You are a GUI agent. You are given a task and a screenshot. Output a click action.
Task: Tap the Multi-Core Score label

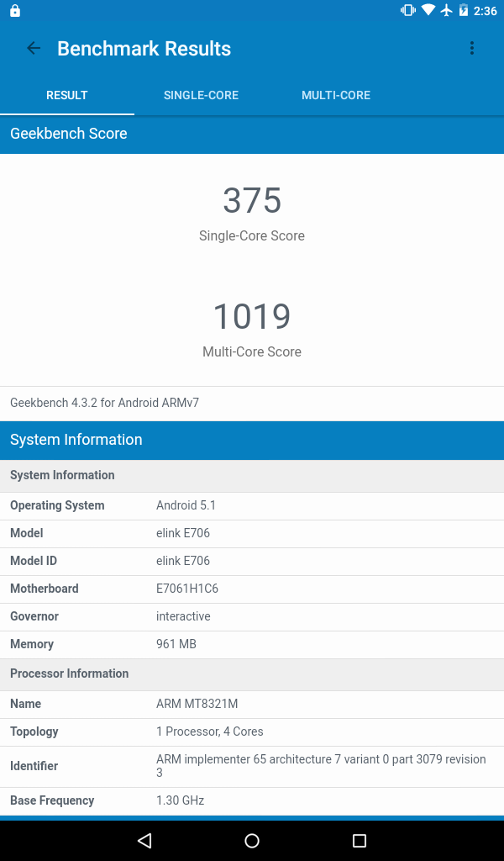tap(252, 352)
